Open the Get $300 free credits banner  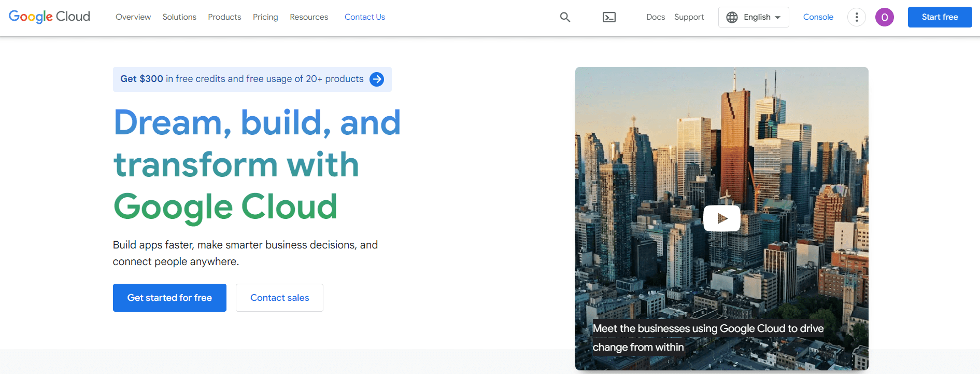(x=252, y=79)
